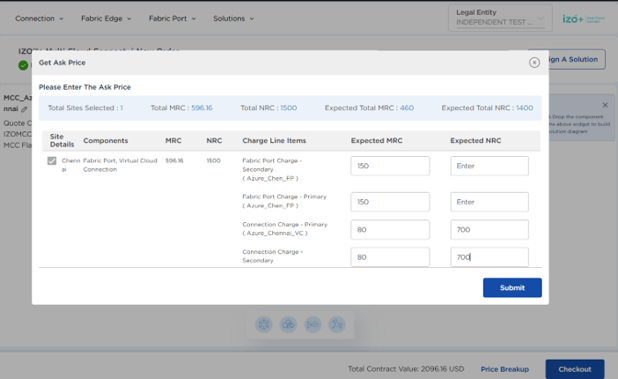Edit Expected NRC for Fabric Port Secondary
Screen dimensions: 618x379
pyautogui.click(x=489, y=166)
